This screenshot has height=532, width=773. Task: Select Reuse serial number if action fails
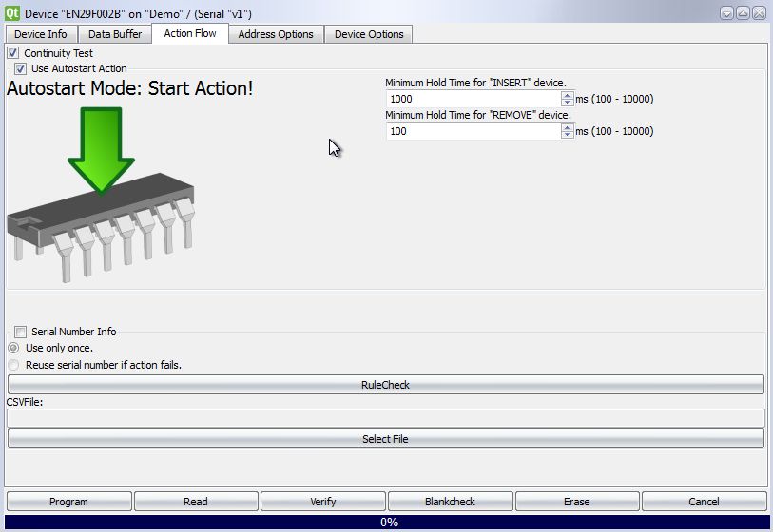coord(13,365)
